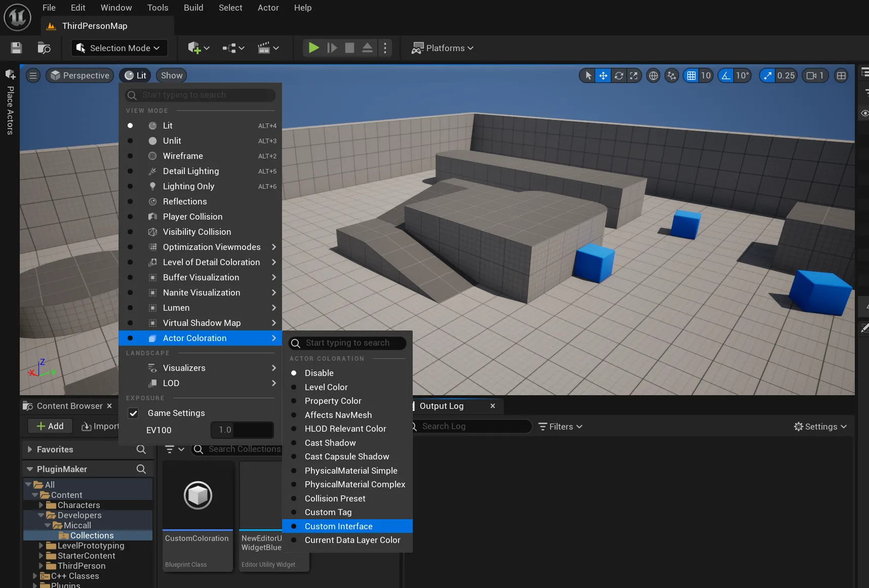
Task: Open the Platforms dropdown
Action: tap(443, 48)
